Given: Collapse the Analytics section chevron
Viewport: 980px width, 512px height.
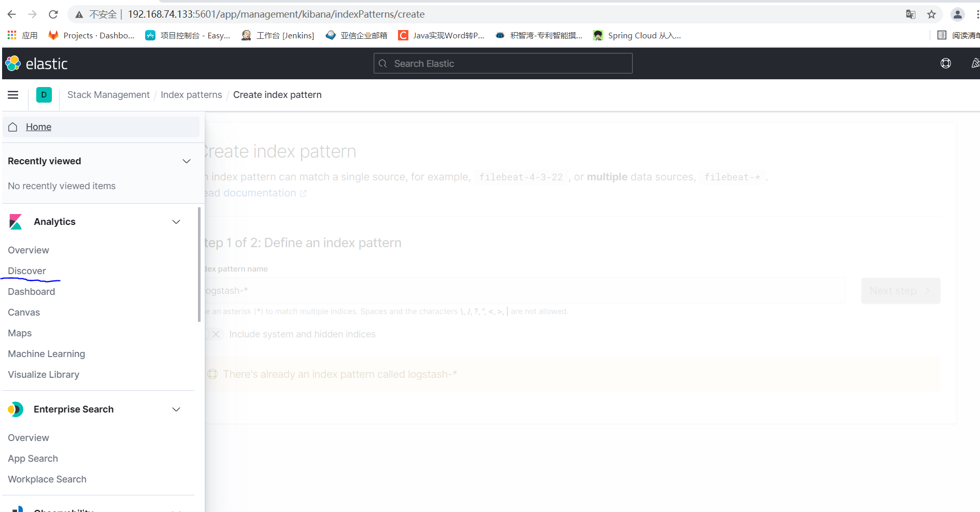Looking at the screenshot, I should (x=176, y=222).
